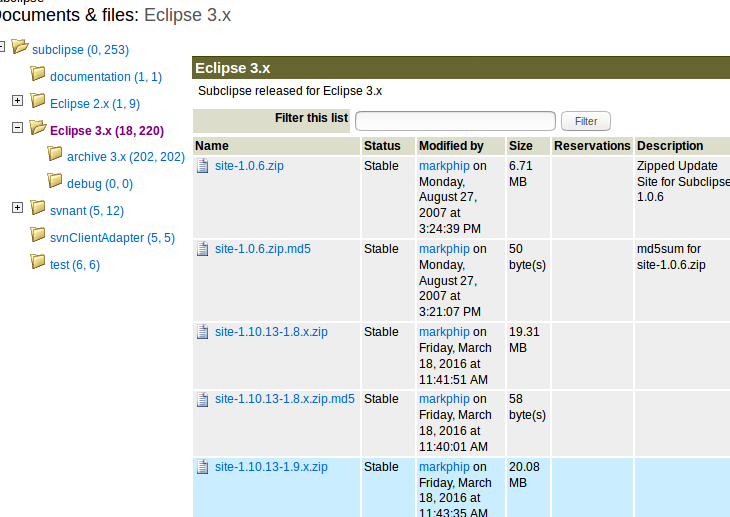Screen dimensions: 730x517
Task: Open markphip profile in site-1.10.13-1.8.x.zip.md5 row
Action: 444,399
